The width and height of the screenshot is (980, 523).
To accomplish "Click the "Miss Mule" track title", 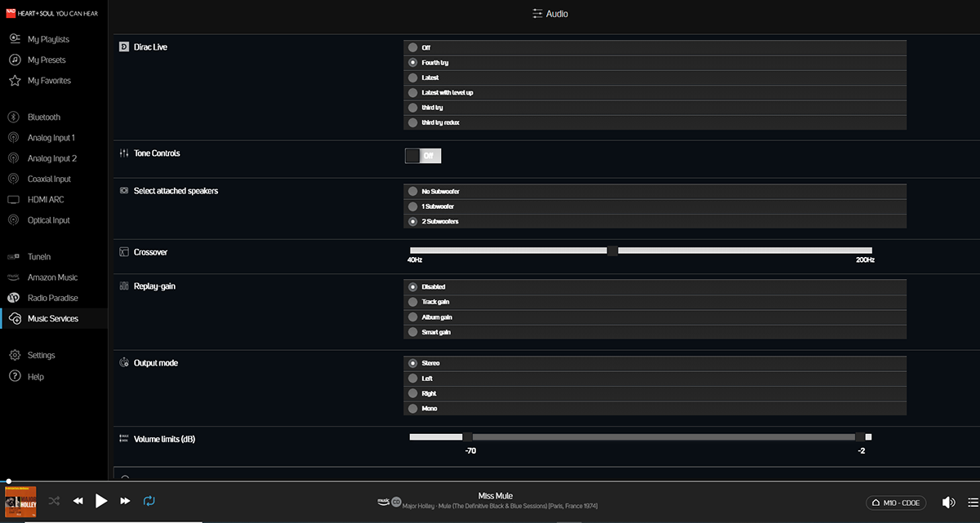I will pyautogui.click(x=495, y=496).
